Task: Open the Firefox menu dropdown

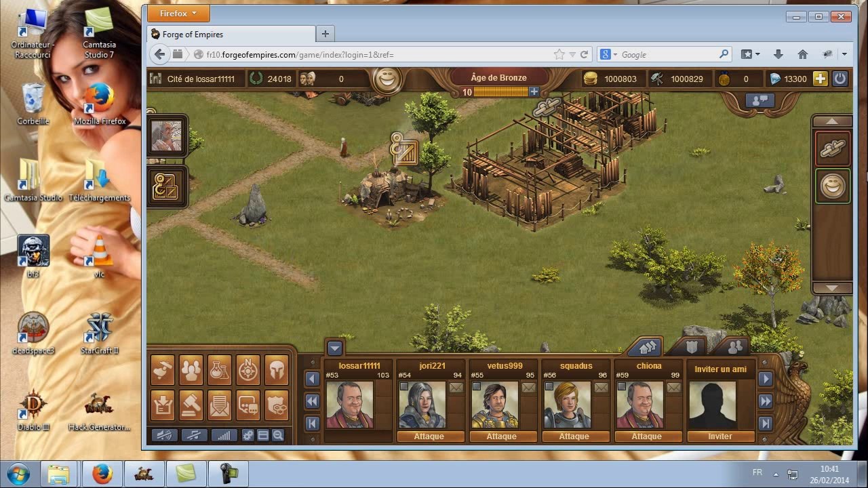Action: click(178, 13)
